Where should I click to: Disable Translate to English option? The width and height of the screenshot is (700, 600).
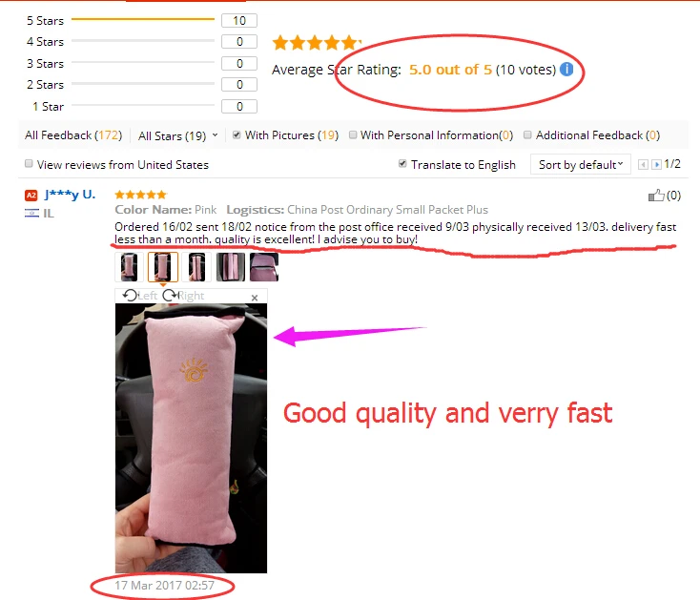(402, 164)
